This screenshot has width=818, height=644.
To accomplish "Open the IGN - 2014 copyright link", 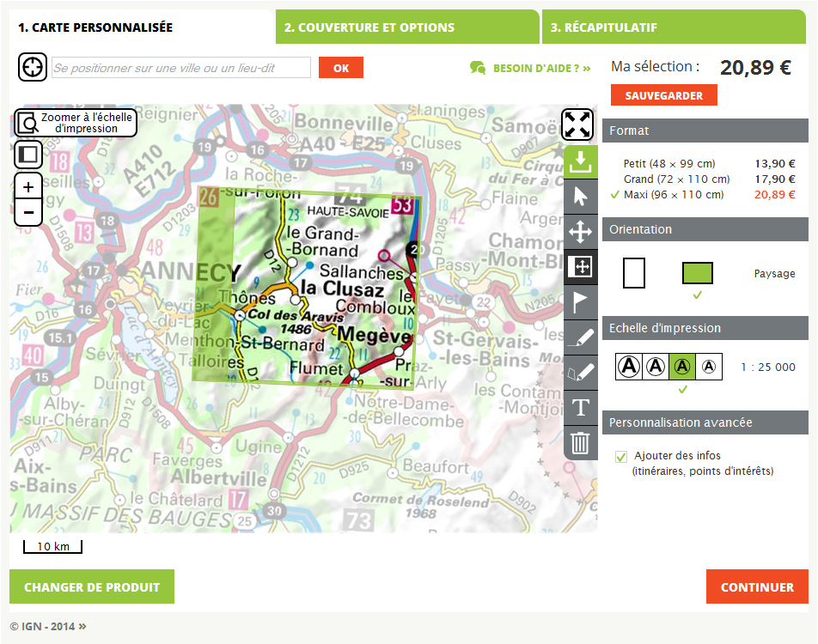I will [48, 626].
